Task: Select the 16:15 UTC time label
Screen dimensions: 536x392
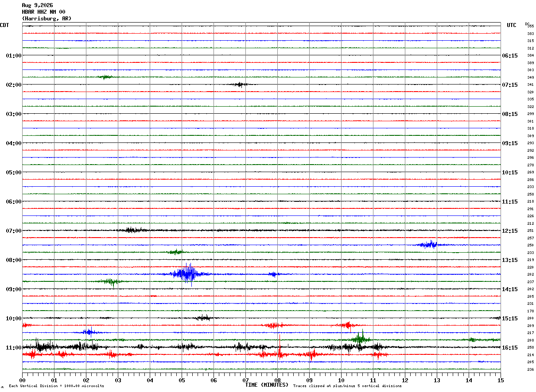Action: [x=509, y=348]
